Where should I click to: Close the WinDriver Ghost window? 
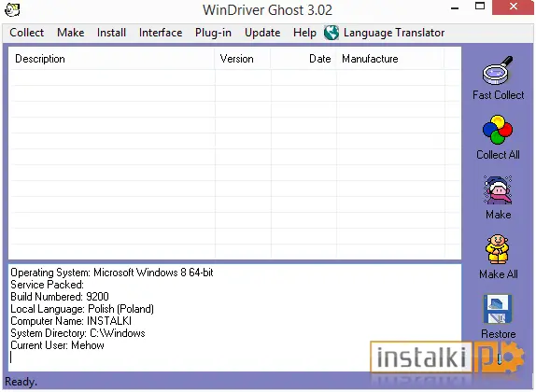pos(513,7)
